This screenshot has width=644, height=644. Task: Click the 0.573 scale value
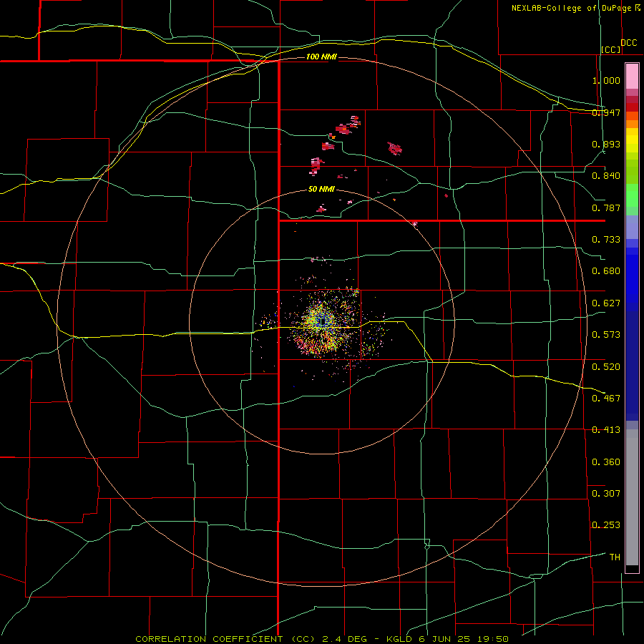(x=606, y=335)
